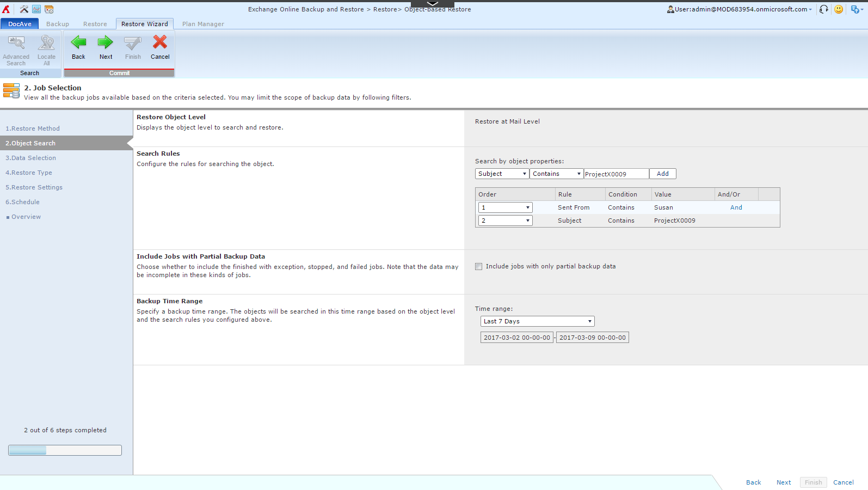Open the Order dropdown for Sent From rule
The image size is (868, 490).
pyautogui.click(x=505, y=207)
